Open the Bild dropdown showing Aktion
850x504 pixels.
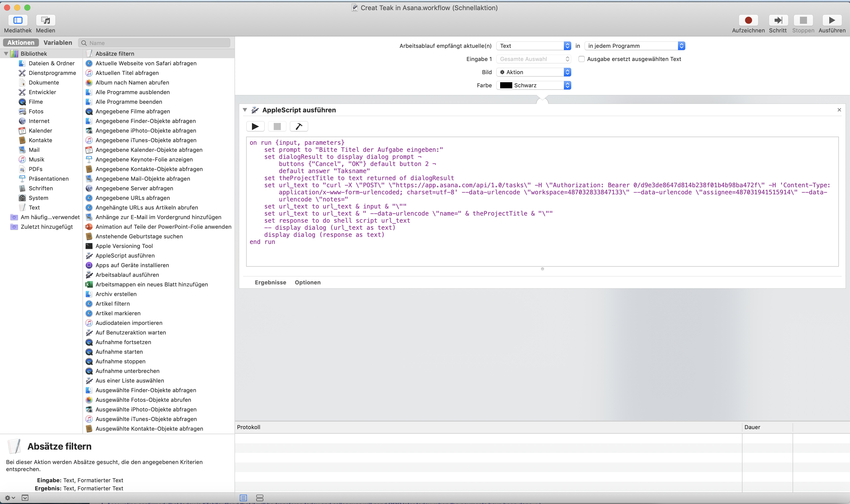click(x=533, y=72)
